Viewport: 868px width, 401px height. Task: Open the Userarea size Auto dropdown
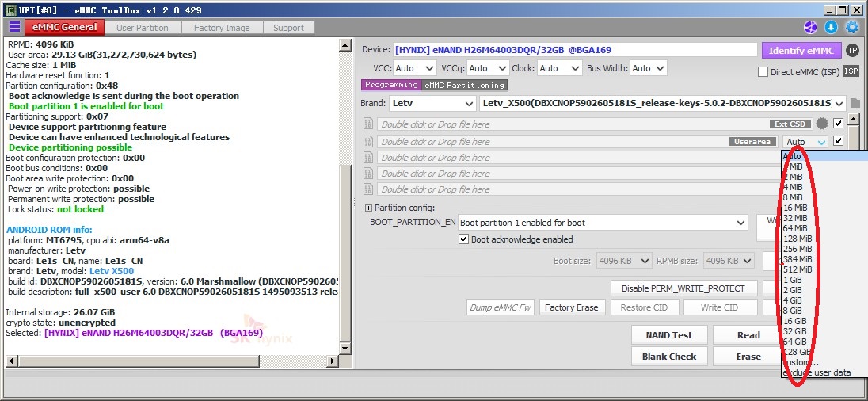805,142
